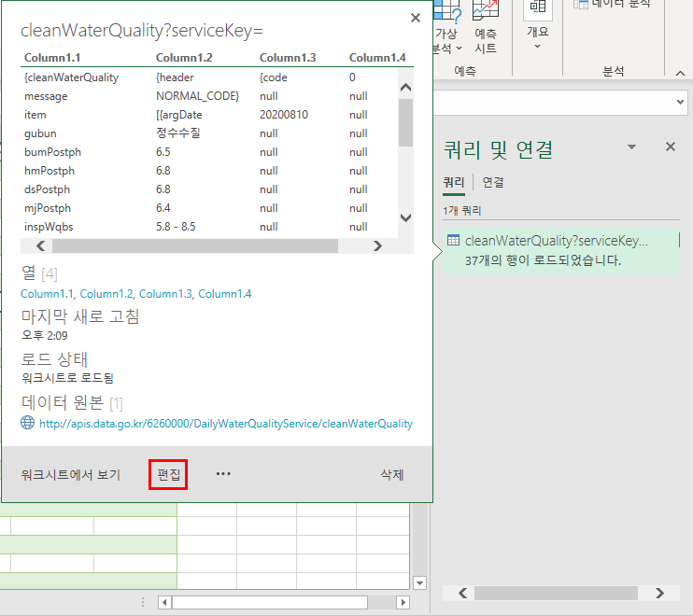Open the data source URL link
The width and height of the screenshot is (693, 616).
[x=226, y=424]
